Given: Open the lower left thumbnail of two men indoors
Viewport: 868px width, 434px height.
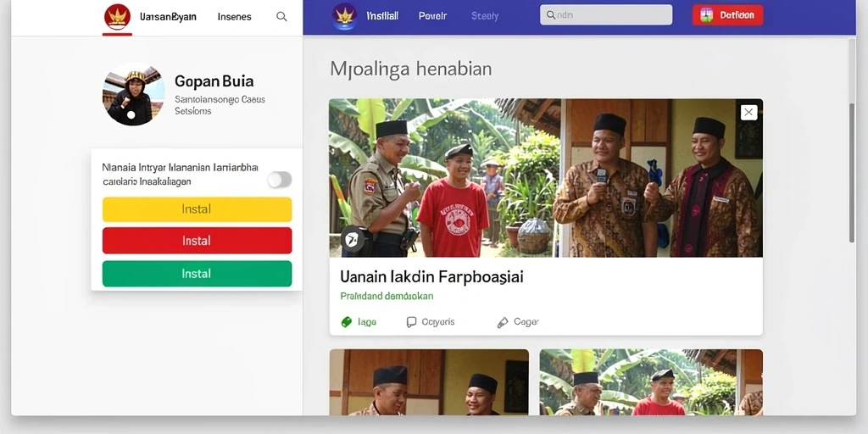Looking at the screenshot, I should click(429, 382).
